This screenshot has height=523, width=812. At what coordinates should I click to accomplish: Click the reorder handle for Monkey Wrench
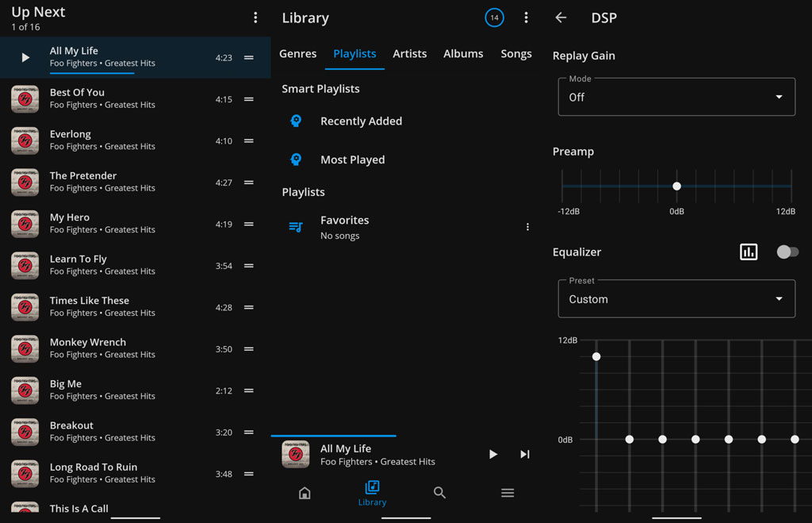(x=249, y=349)
